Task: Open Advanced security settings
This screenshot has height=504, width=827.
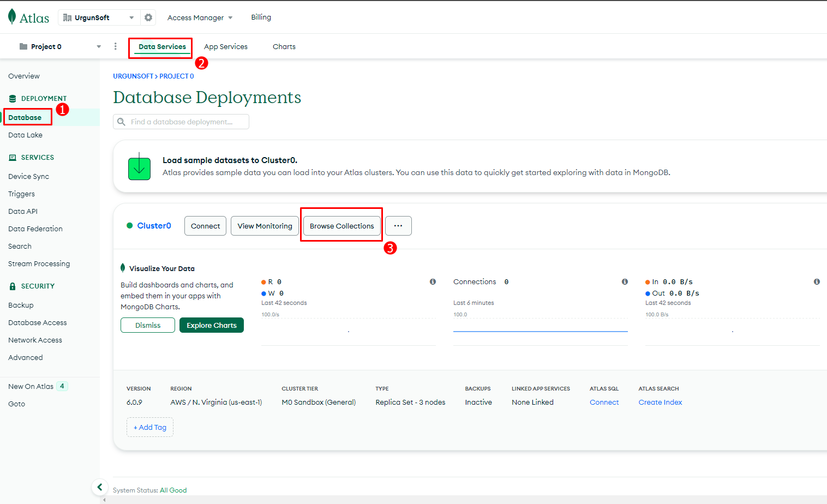Action: pos(25,357)
